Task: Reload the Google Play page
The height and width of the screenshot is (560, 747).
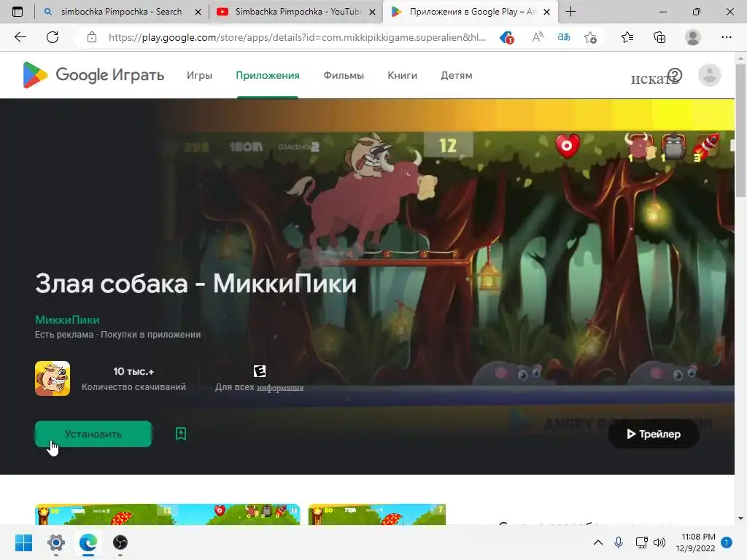Action: tap(53, 37)
